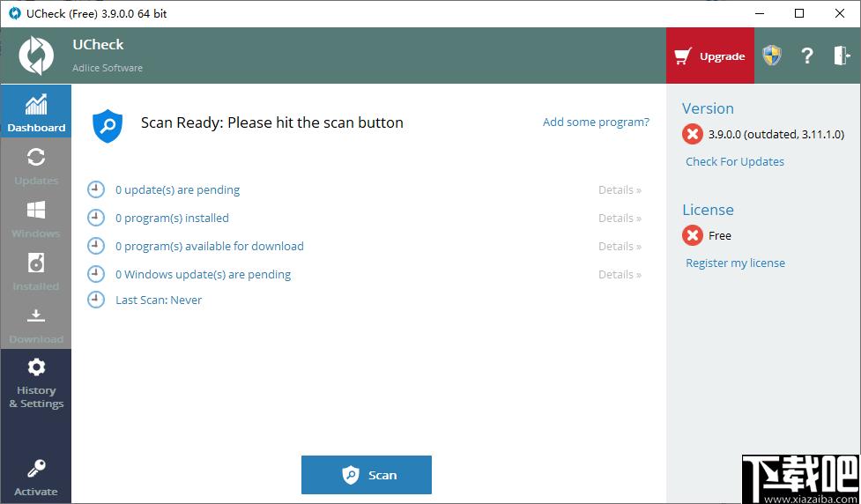Click red X icon next to Free license
Image resolution: width=861 pixels, height=504 pixels.
point(693,235)
